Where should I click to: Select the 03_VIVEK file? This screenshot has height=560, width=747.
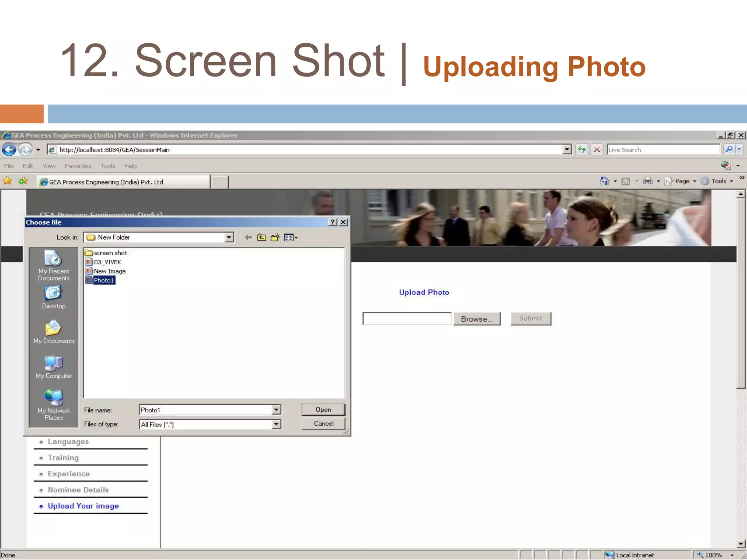click(x=103, y=262)
